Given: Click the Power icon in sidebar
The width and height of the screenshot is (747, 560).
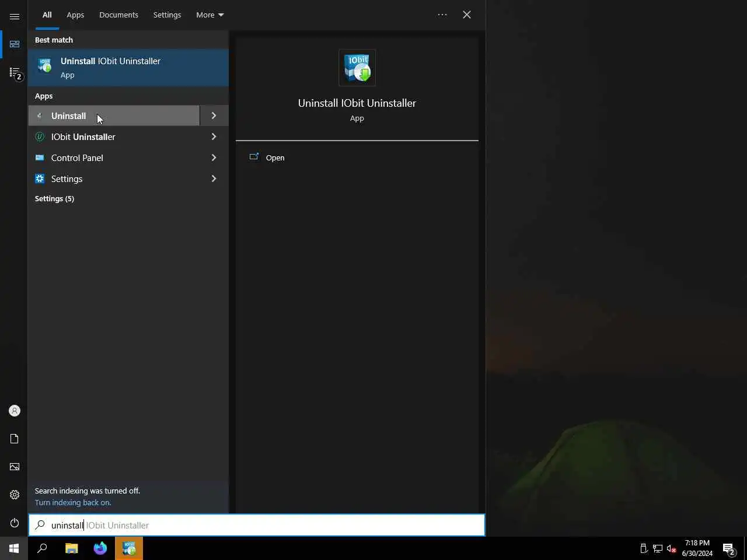Looking at the screenshot, I should coord(15,523).
